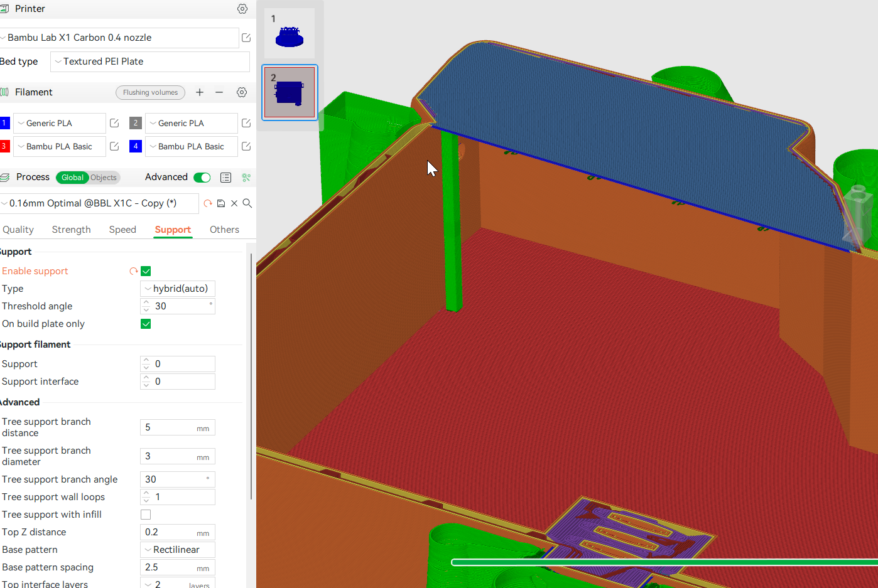Screen dimensions: 878x588
Task: Switch to the Others tab
Action: [224, 230]
